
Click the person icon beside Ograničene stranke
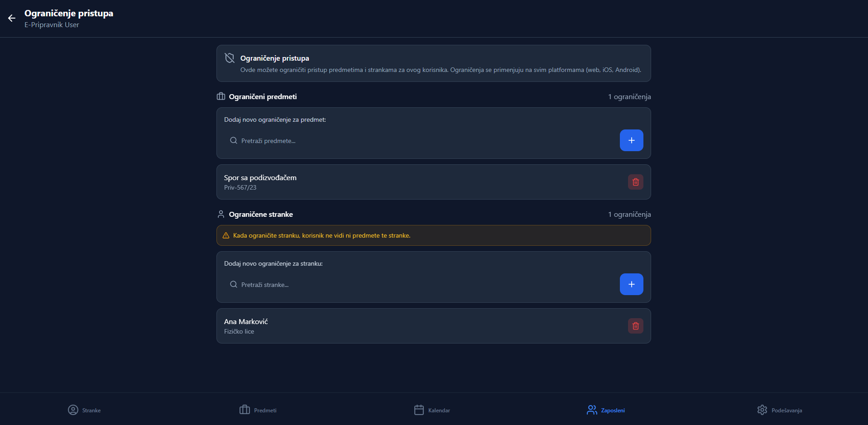[x=221, y=214]
